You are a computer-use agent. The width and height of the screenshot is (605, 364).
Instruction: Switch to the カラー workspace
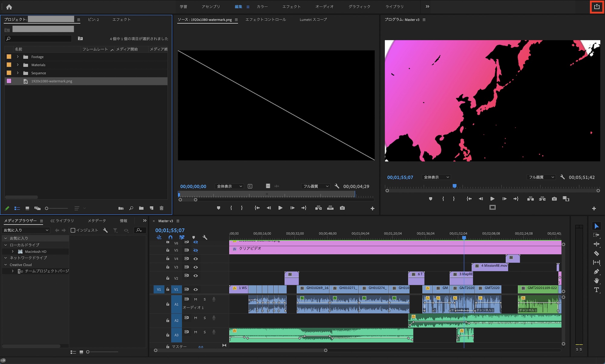[262, 6]
